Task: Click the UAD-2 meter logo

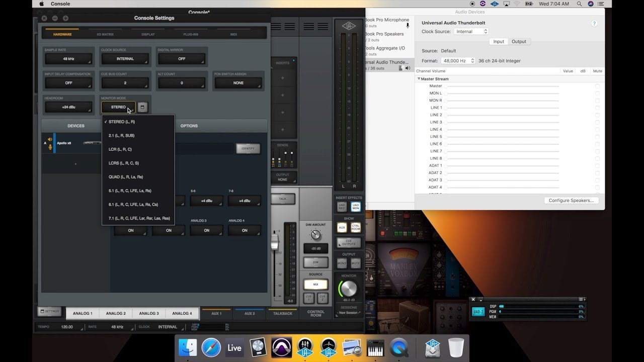Action: tap(478, 312)
